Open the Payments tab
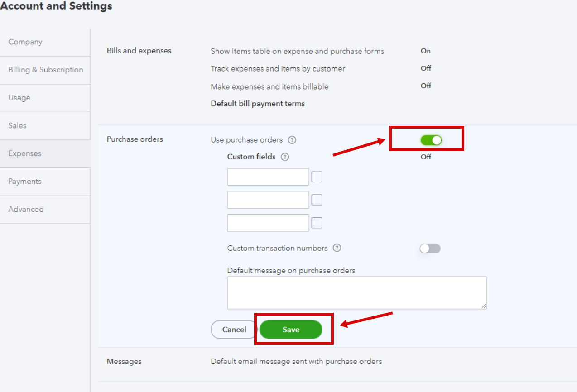Screen dimensions: 577x392 coord(45,182)
